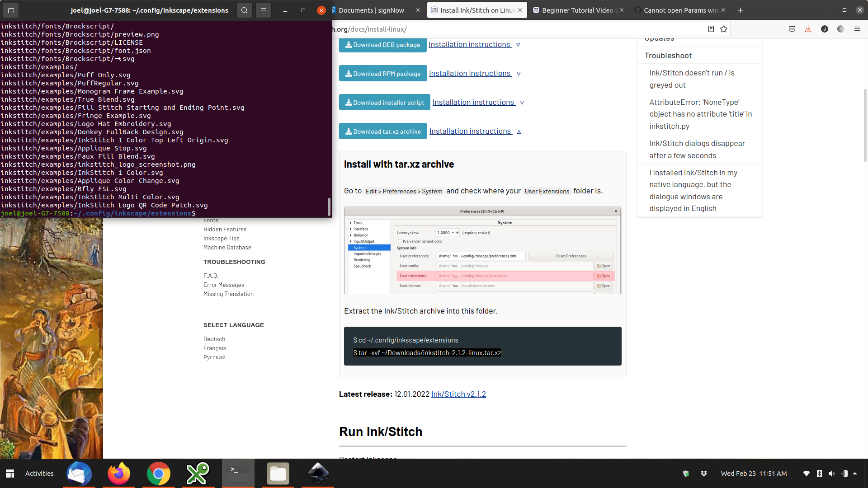Screen dimensions: 868x488
Task: Open the Files app from the dock
Action: (x=278, y=474)
